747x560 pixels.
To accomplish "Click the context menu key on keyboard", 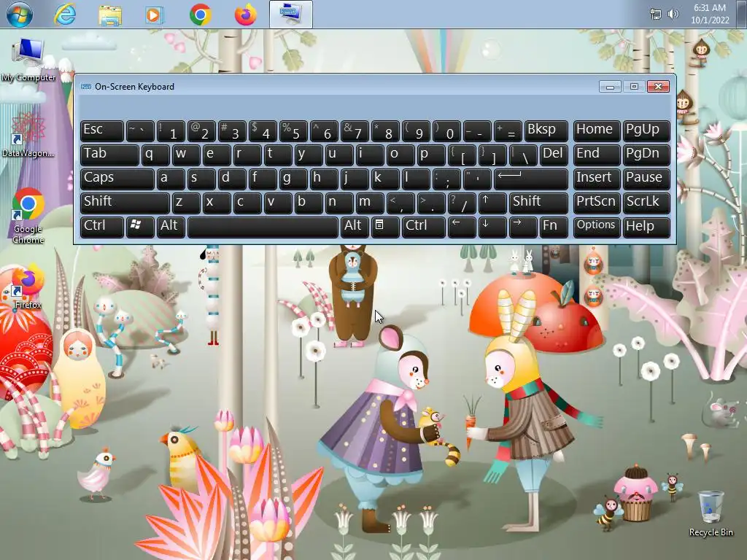I will point(385,227).
